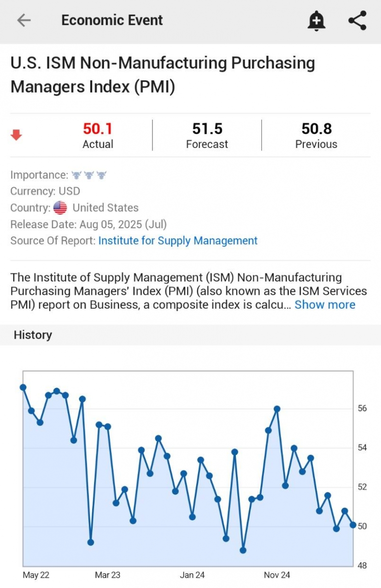
Task: Tap the back arrow icon
Action: tap(24, 20)
